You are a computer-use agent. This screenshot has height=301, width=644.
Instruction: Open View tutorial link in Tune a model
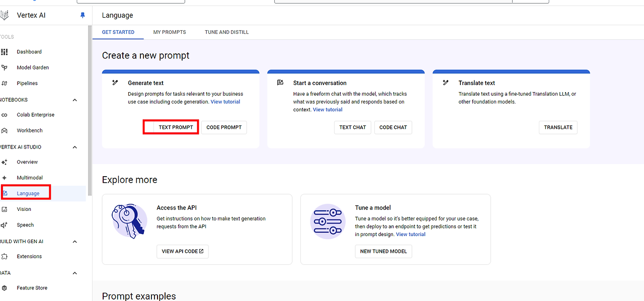click(411, 235)
